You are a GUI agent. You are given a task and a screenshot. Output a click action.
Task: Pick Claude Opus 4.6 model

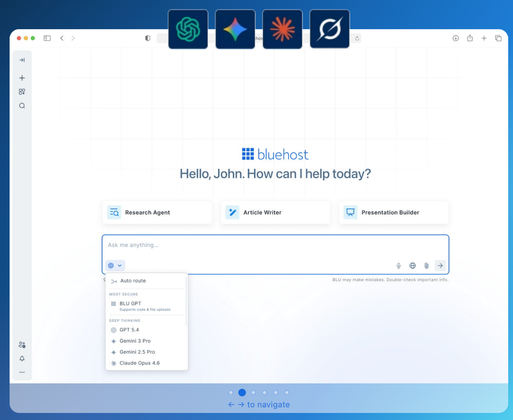coord(139,363)
